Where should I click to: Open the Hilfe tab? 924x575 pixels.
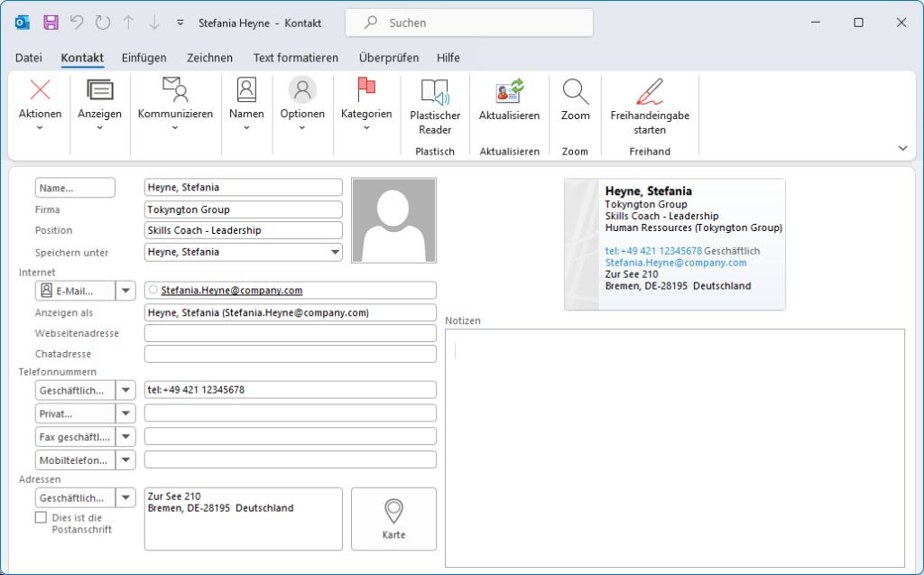pyautogui.click(x=448, y=58)
